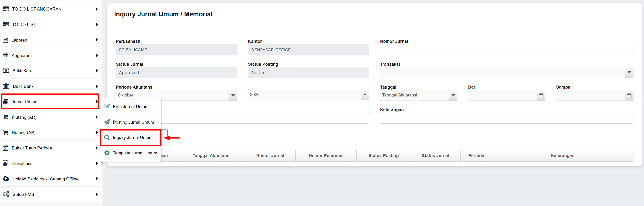Select Template Jurnal Umum option

[135, 153]
